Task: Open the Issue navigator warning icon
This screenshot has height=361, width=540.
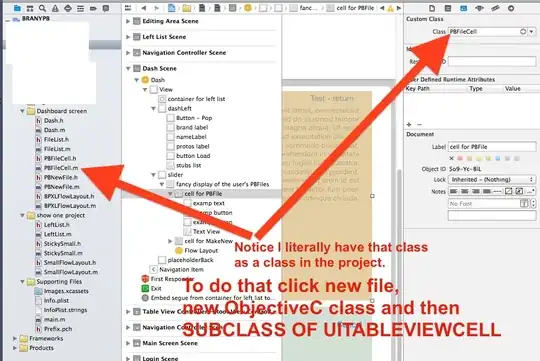Action: (55, 8)
